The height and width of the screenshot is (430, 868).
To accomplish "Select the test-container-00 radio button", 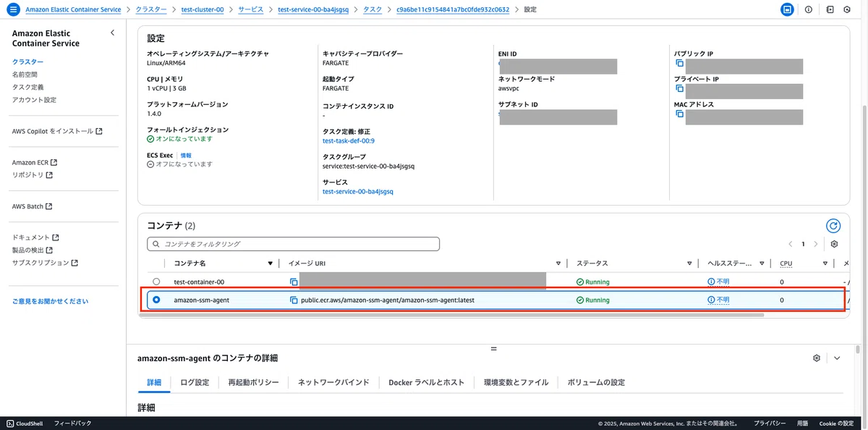I will (156, 282).
